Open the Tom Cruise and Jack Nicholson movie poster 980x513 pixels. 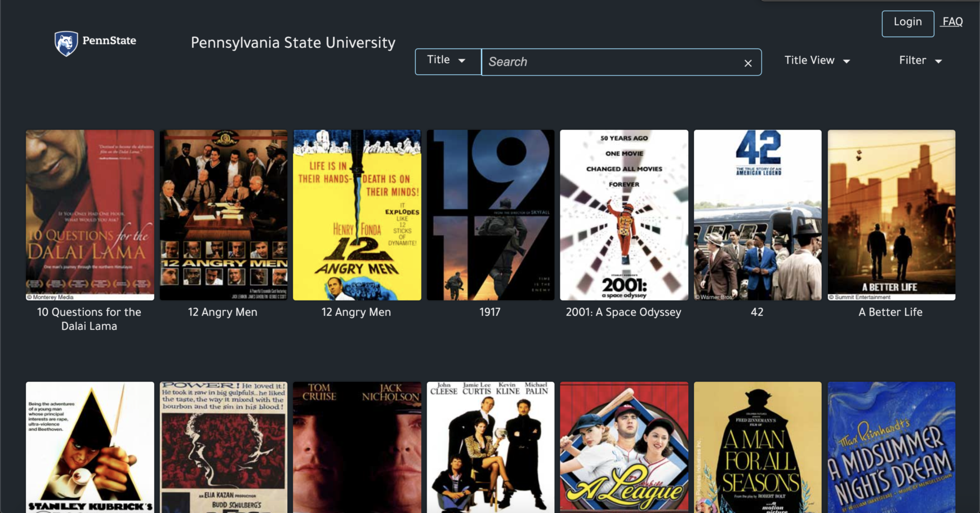[x=357, y=448]
